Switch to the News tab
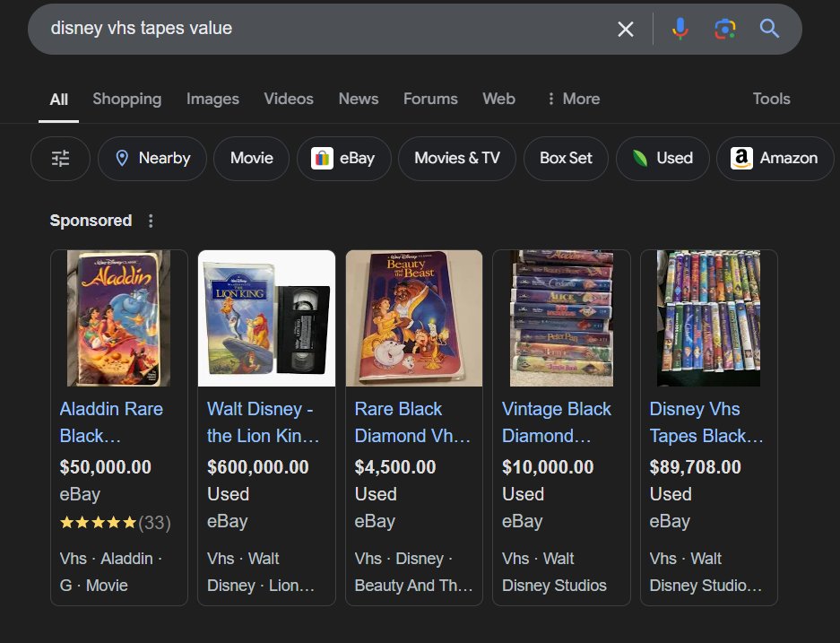840x643 pixels. [359, 99]
